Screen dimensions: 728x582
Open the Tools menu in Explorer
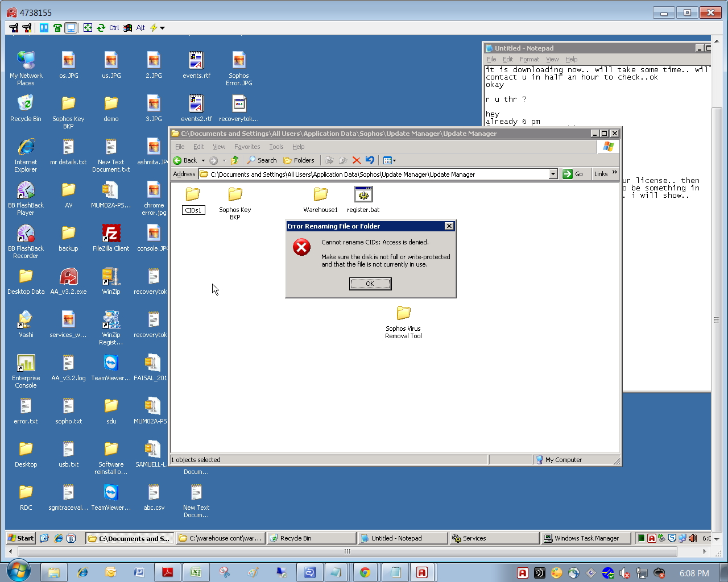click(276, 147)
